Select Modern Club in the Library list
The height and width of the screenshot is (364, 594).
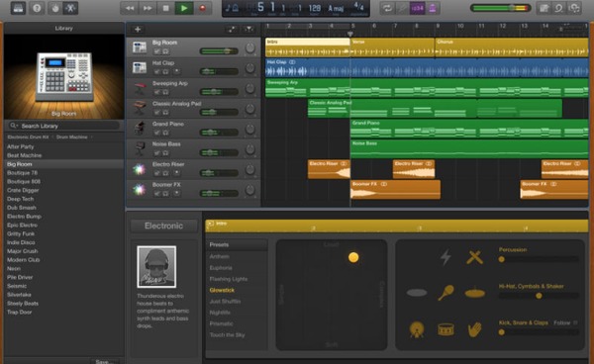(23, 260)
